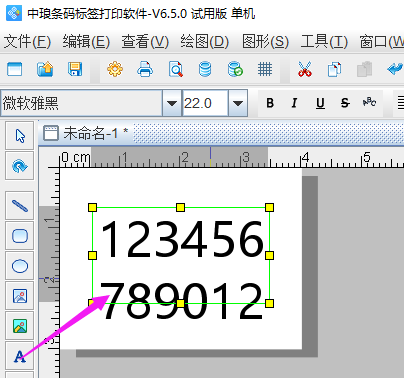Open the 查看(V) menu
The width and height of the screenshot is (404, 378).
coord(145,42)
